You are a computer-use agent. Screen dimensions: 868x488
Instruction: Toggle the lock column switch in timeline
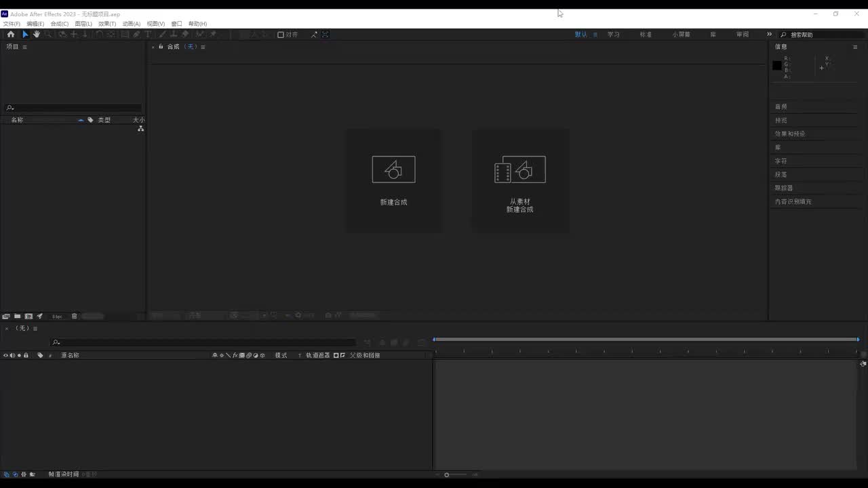coord(26,355)
